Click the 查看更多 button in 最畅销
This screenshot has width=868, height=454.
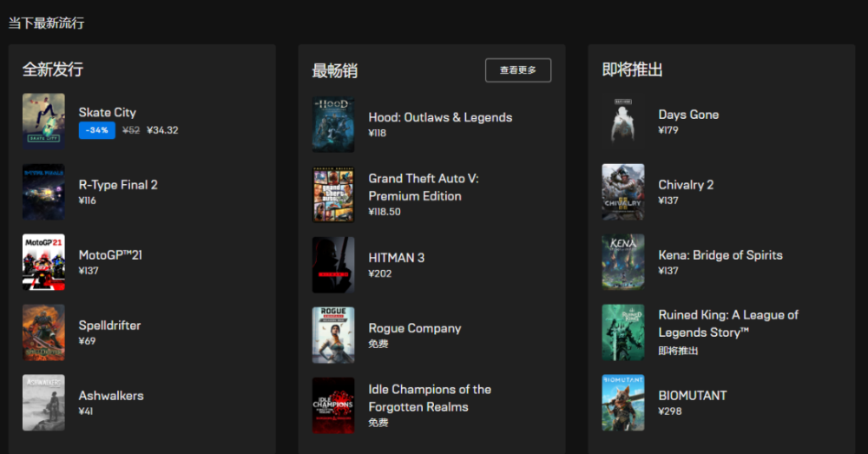coord(518,70)
